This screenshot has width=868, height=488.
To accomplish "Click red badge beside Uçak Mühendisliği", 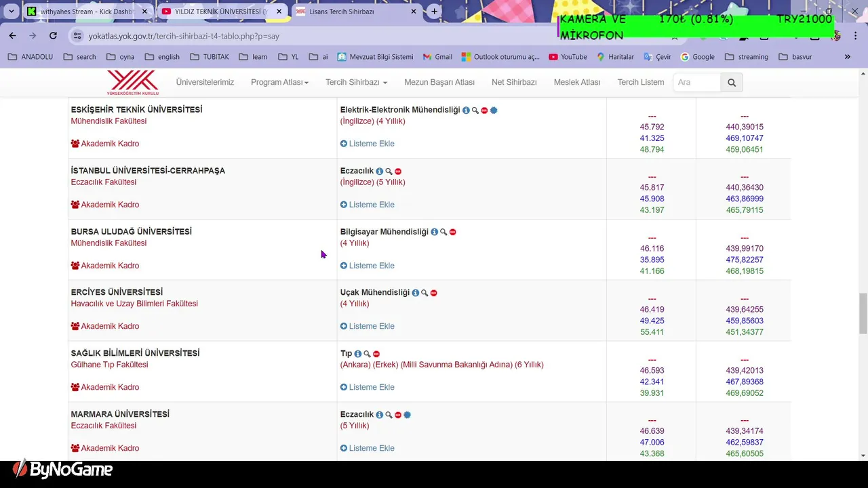I will click(x=433, y=293).
